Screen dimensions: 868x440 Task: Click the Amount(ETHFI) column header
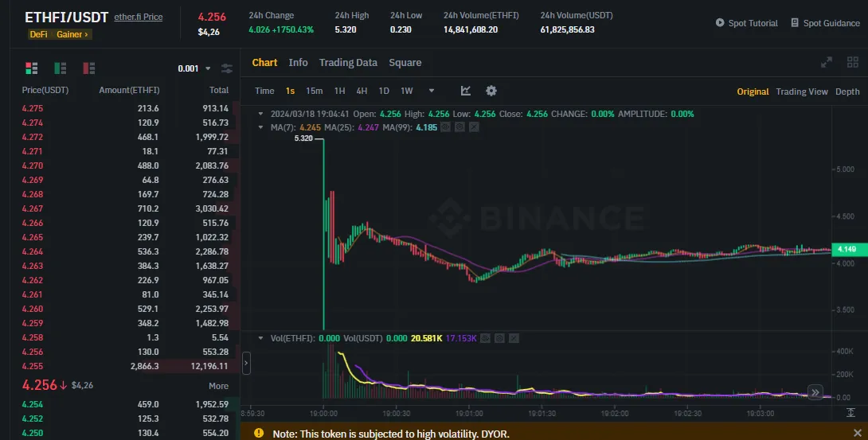[x=129, y=90]
